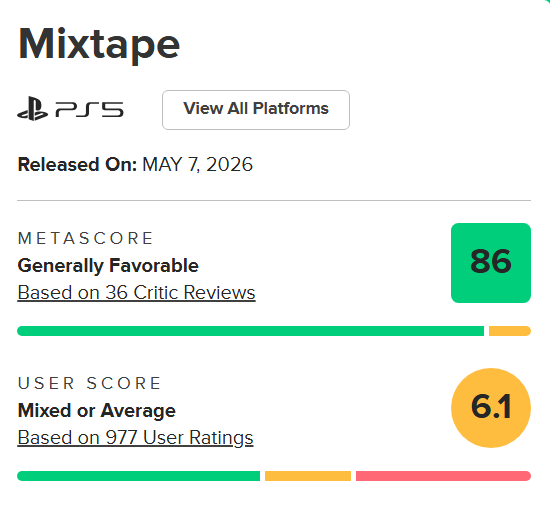
Task: Select green positive segment of user ratings bar
Action: 139,476
